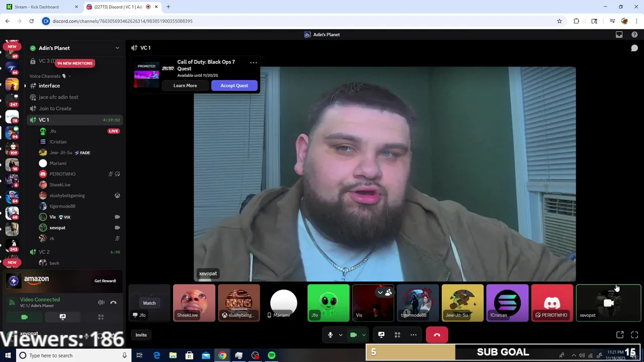The width and height of the screenshot is (644, 362).
Task: Watch Jfo's live stream
Action: (149, 303)
